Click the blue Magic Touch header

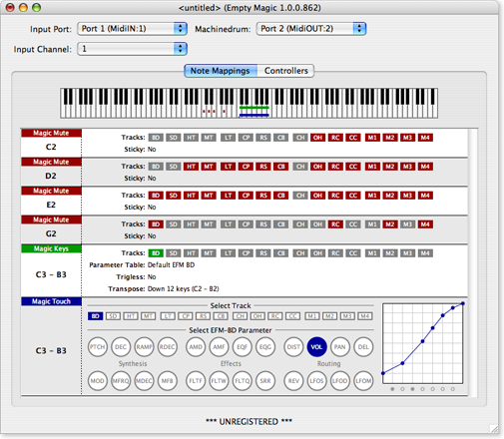[51, 301]
